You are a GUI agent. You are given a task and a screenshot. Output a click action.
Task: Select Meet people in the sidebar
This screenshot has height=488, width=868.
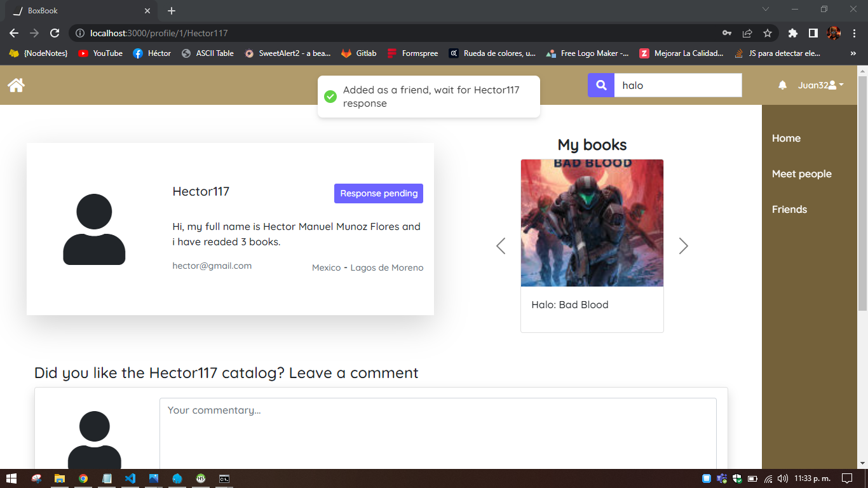(x=802, y=174)
